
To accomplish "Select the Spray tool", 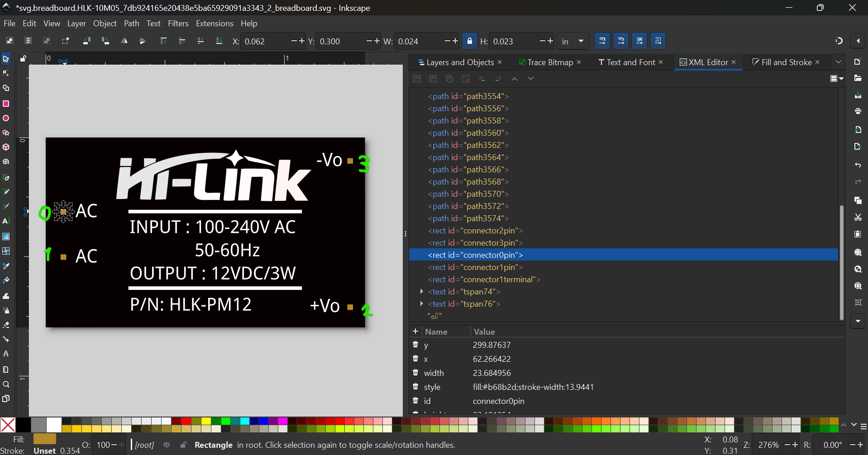I will point(6,310).
